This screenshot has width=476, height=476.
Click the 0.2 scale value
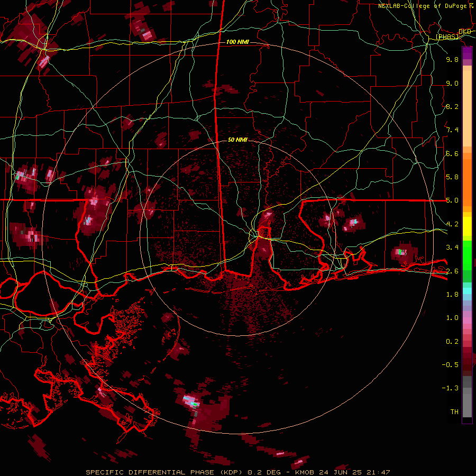click(452, 342)
